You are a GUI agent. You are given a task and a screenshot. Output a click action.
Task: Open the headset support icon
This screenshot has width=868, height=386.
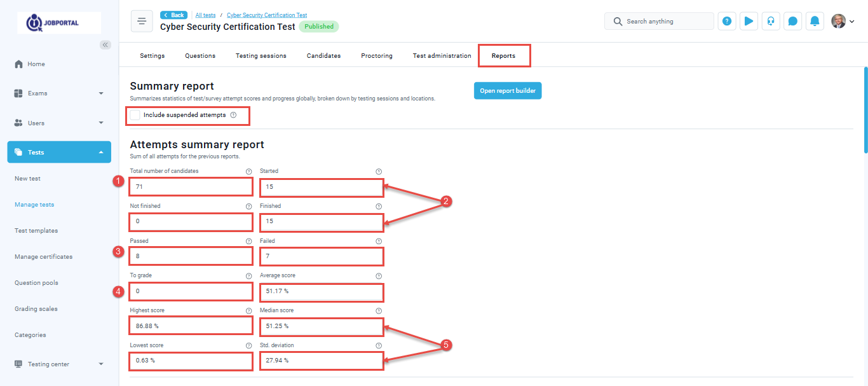[771, 21]
